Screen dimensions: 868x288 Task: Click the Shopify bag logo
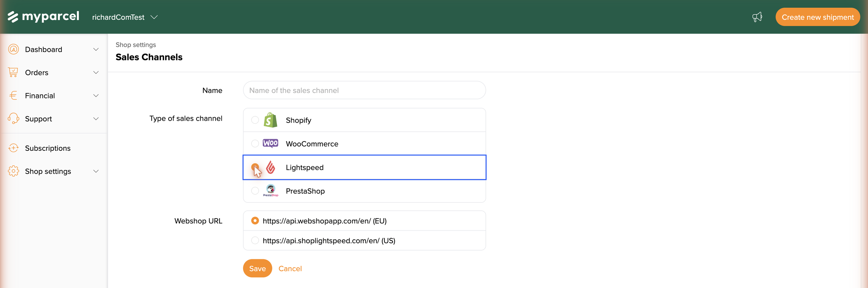click(x=270, y=120)
